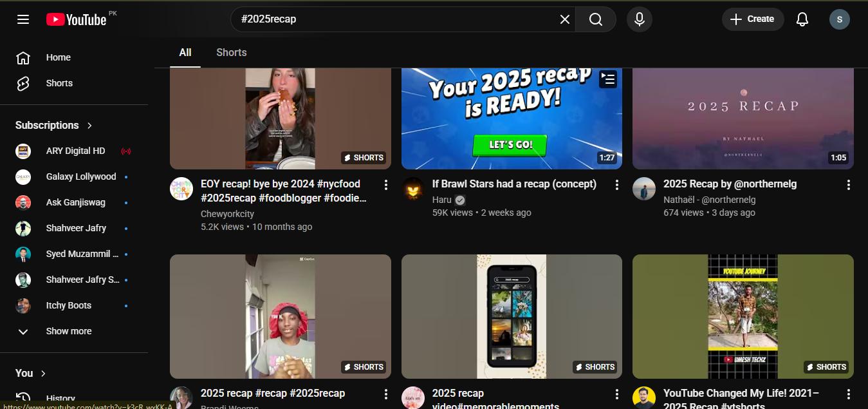Screen dimensions: 868x409
Task: Open the hamburger navigation menu
Action: (x=23, y=19)
